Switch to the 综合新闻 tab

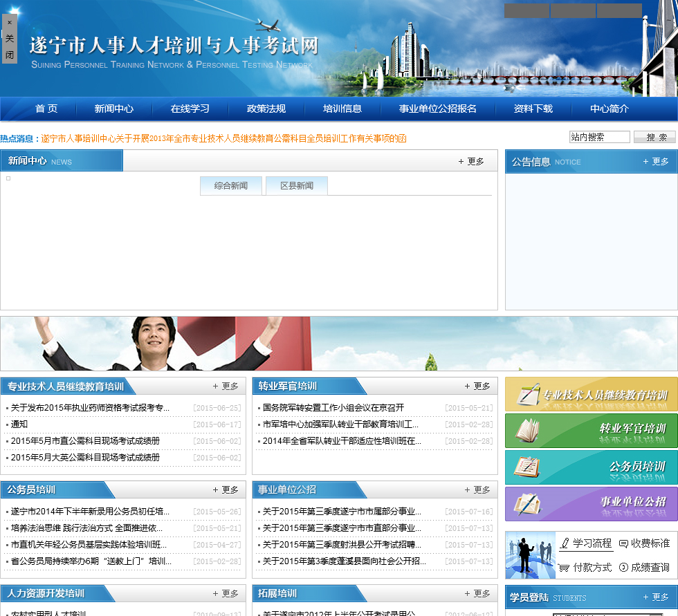click(231, 186)
